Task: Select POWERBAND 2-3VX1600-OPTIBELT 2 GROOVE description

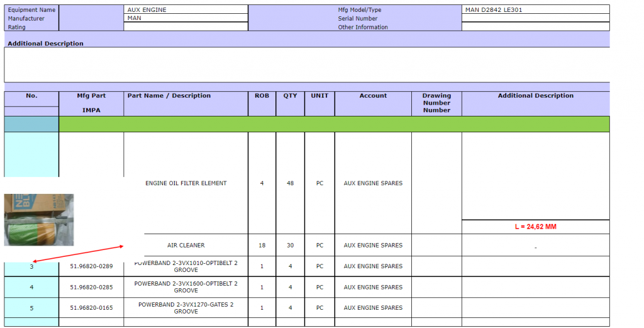Action: 186,287
